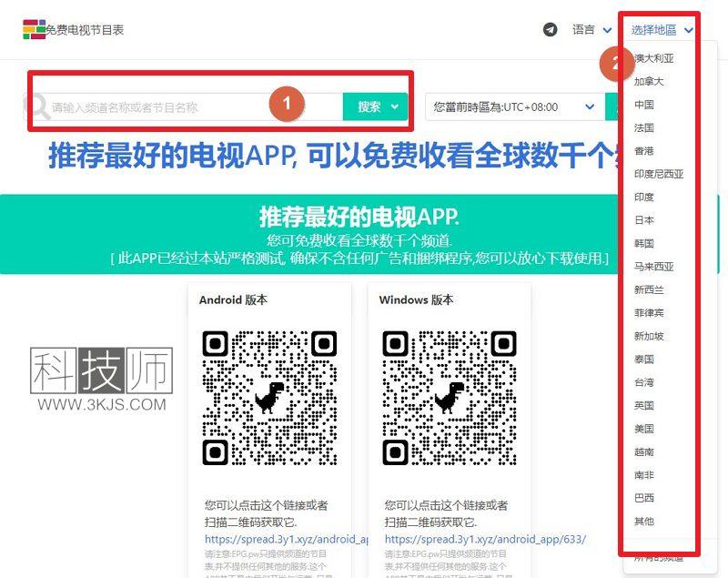728x578 pixels.
Task: Pick 巴西 in region menu
Action: pyautogui.click(x=644, y=498)
